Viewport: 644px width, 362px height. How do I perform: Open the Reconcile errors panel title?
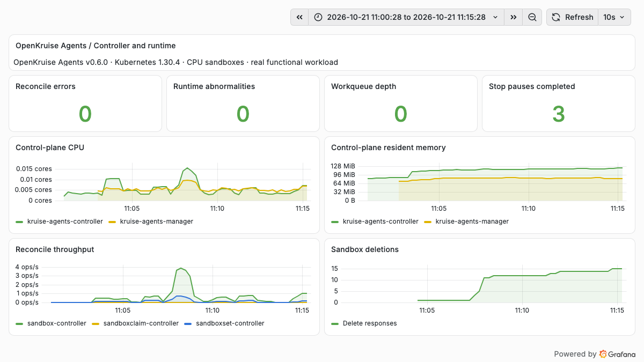46,86
